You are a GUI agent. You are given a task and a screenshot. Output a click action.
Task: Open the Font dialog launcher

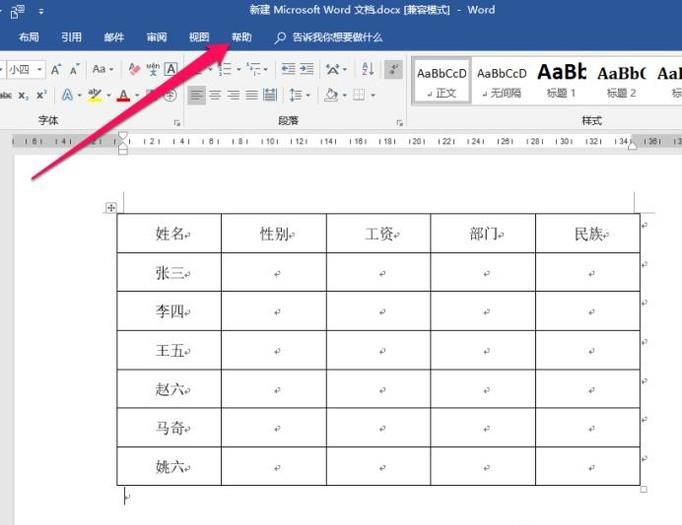tap(177, 123)
